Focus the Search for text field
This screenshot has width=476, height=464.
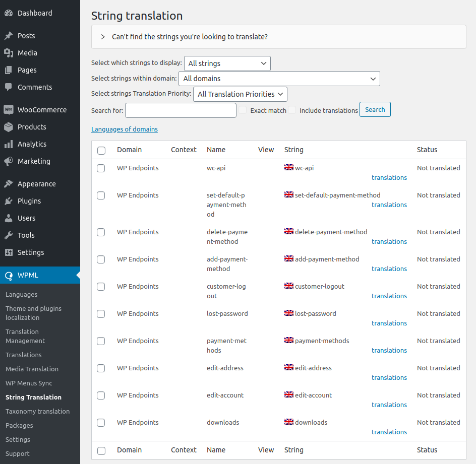point(181,110)
